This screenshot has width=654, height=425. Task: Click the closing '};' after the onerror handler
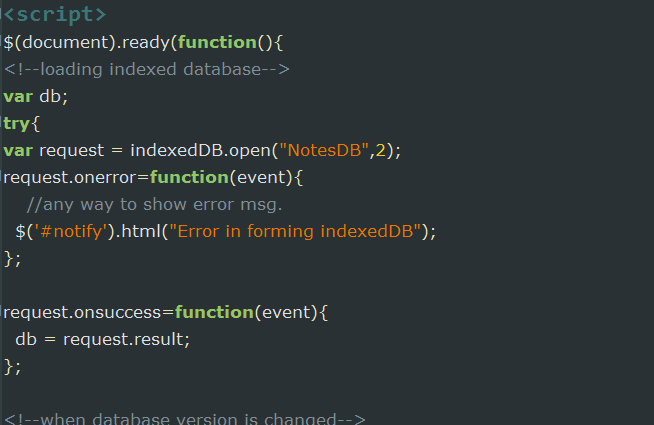[13, 259]
